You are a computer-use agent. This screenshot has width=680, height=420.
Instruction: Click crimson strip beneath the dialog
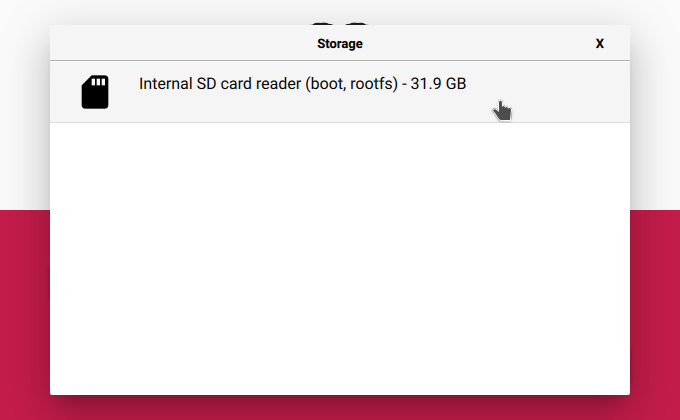pos(340,408)
